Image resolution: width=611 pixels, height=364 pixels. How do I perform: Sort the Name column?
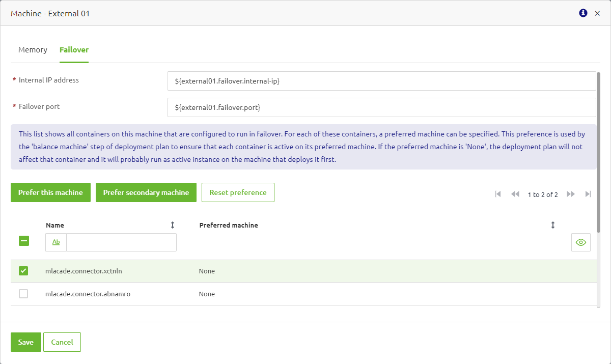(172, 225)
